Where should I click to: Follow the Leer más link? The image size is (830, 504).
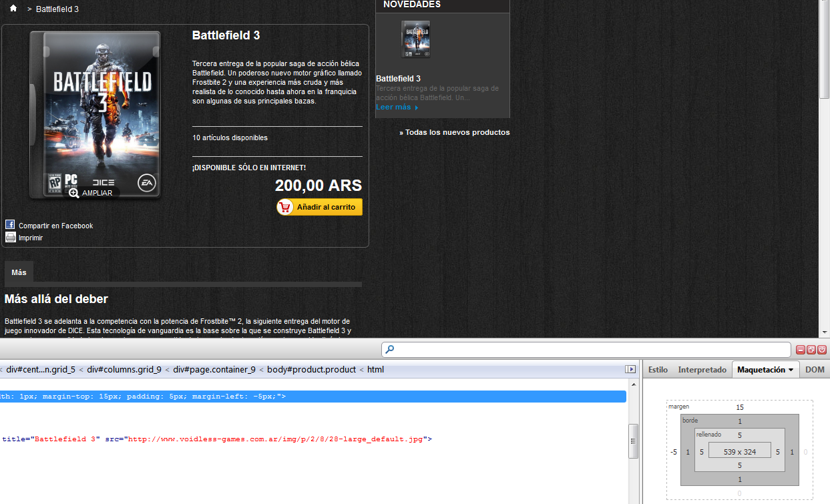pos(397,107)
